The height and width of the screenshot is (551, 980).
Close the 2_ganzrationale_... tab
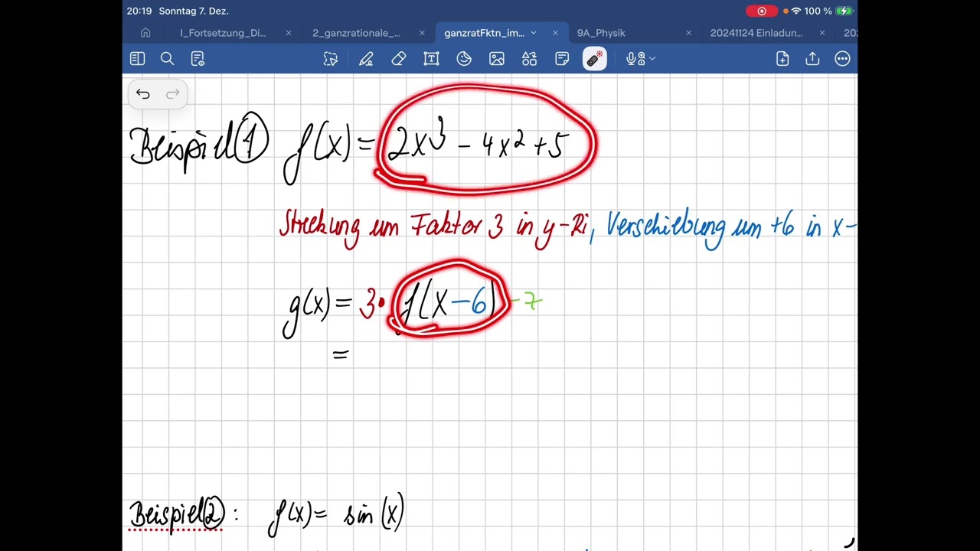point(423,33)
